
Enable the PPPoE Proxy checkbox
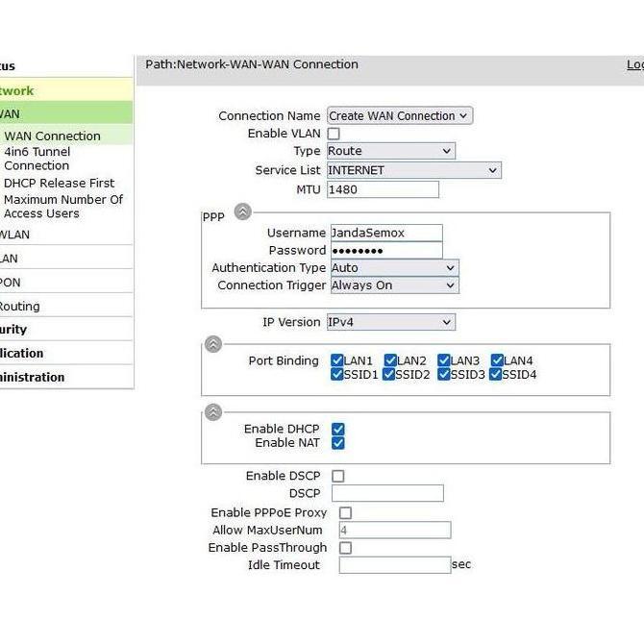(345, 513)
